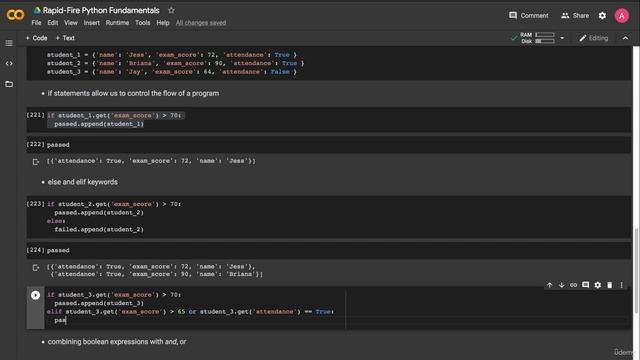The image size is (640, 360).
Task: Open the Help menu
Action: [x=162, y=23]
